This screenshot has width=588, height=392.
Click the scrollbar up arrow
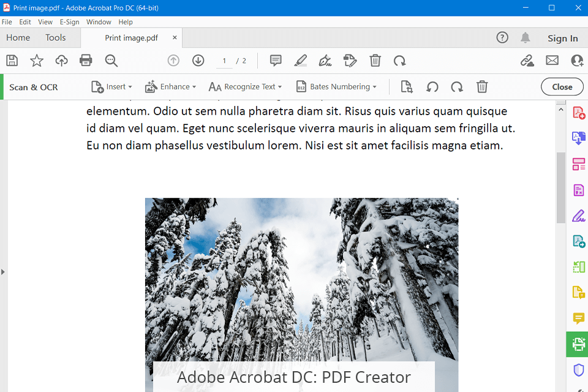tap(560, 110)
